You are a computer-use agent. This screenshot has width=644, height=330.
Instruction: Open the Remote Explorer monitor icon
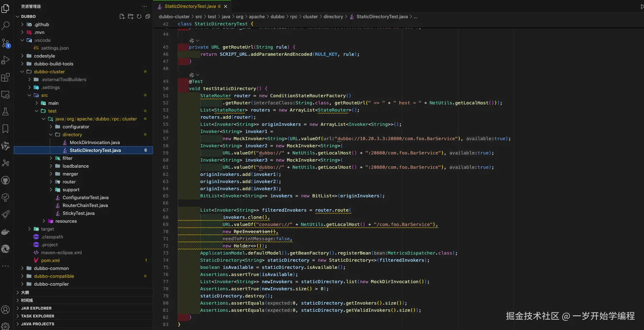tap(5, 94)
